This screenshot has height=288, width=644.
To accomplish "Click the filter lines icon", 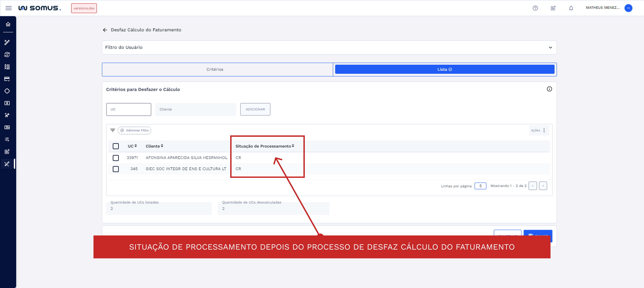I will (113, 130).
